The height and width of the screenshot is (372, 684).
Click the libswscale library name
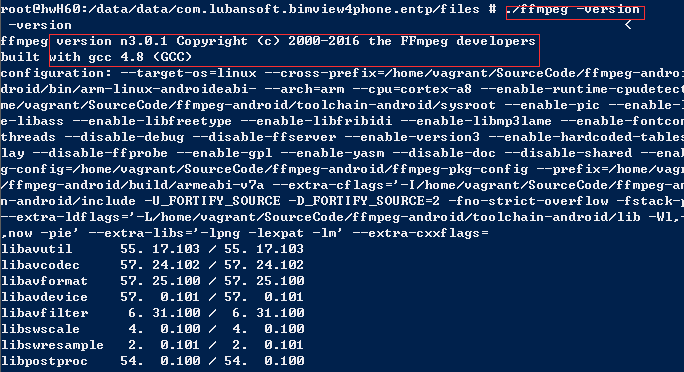coord(40,329)
